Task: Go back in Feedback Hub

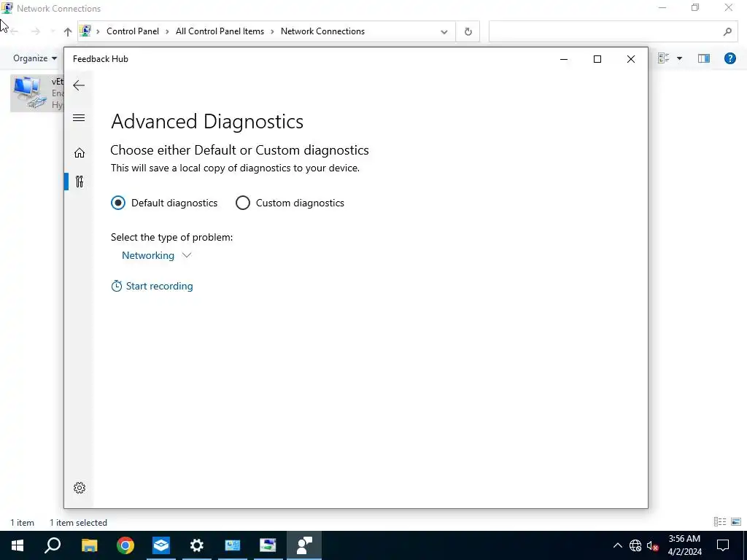Action: click(x=79, y=85)
